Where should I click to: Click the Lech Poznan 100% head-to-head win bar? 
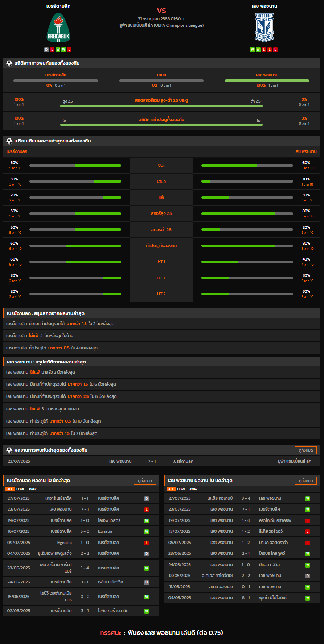267,80
